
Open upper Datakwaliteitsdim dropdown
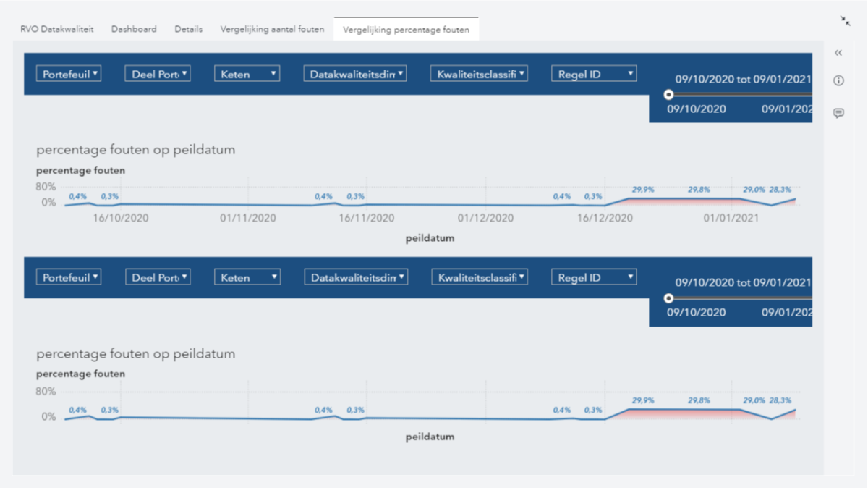pos(354,74)
